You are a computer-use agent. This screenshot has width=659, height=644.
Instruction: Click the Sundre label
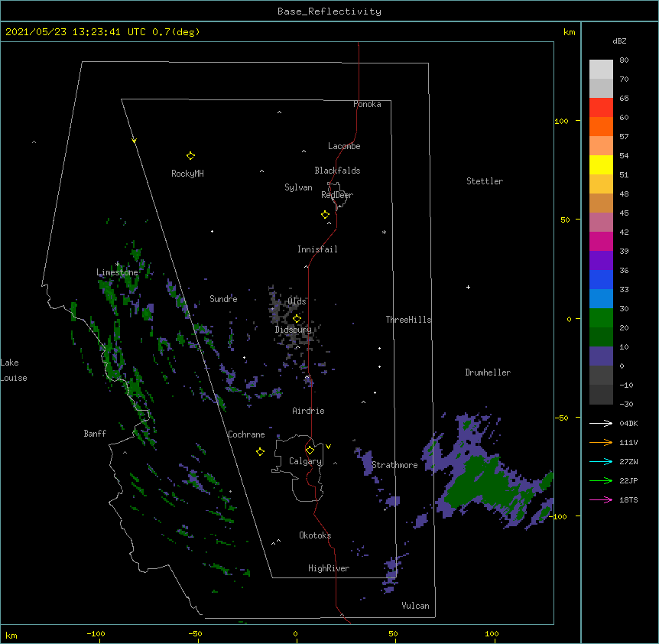pos(223,299)
